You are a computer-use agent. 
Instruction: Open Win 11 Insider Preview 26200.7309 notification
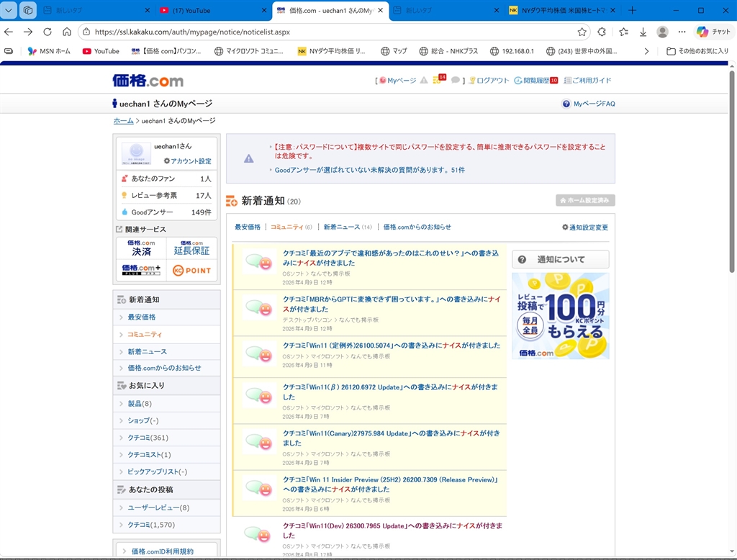pyautogui.click(x=390, y=484)
